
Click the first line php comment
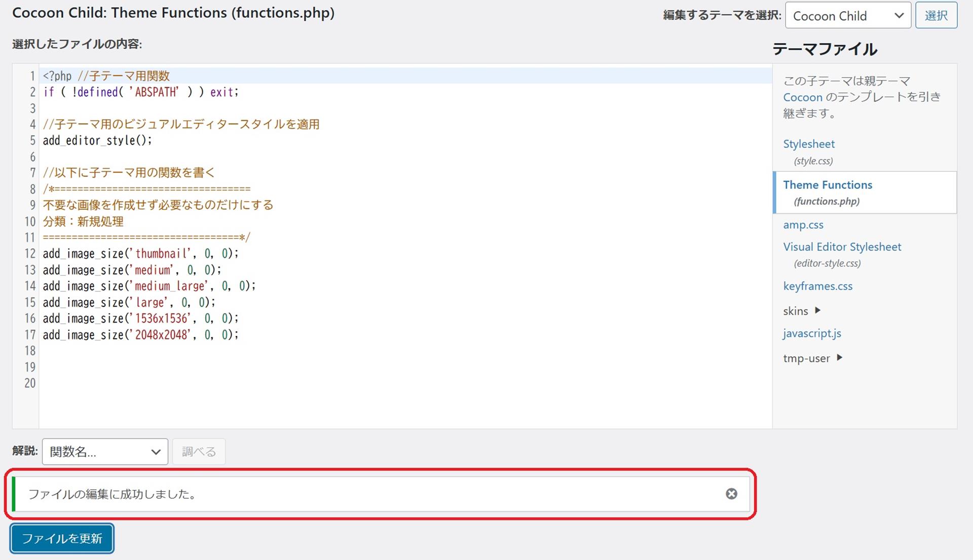pyautogui.click(x=106, y=76)
